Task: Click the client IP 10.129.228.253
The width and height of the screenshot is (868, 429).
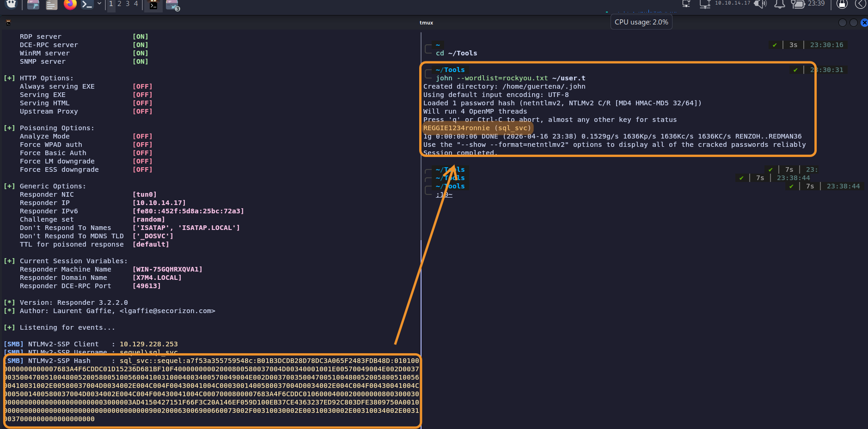Action: [x=149, y=344]
